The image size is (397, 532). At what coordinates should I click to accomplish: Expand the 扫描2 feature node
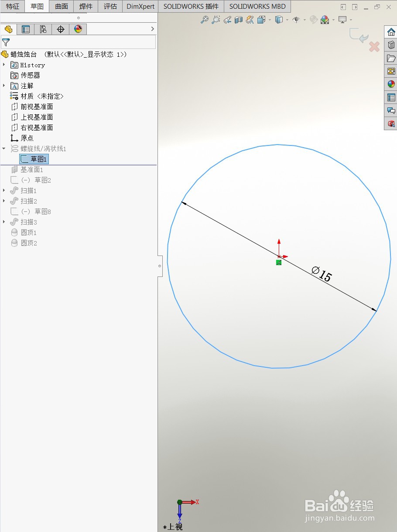4,201
